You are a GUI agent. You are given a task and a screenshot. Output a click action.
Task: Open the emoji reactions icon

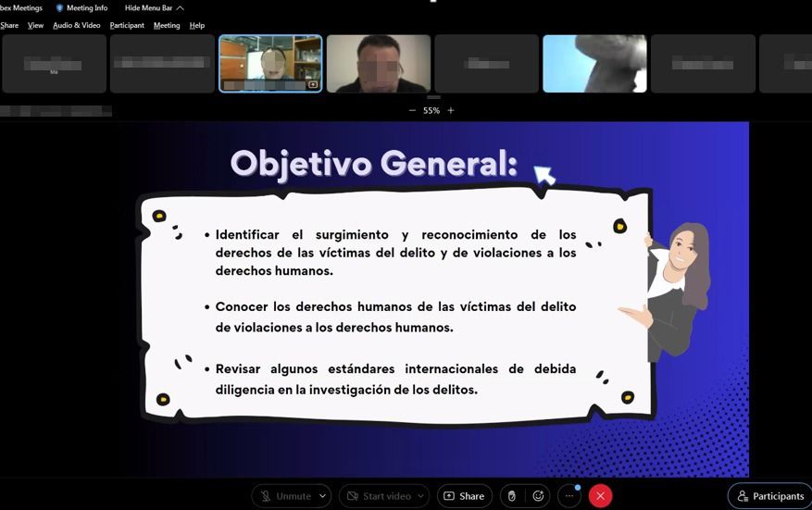coord(538,496)
